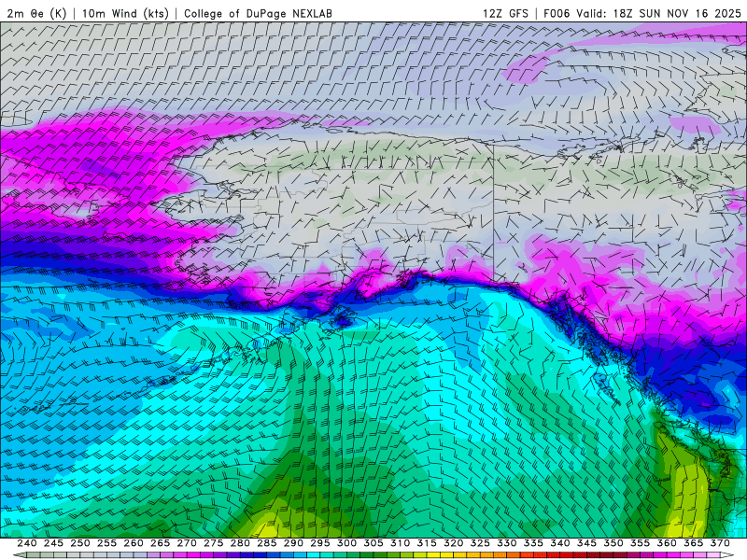The image size is (747, 560).
Task: Click the red color bar segment under 340
Action: [x=567, y=555]
